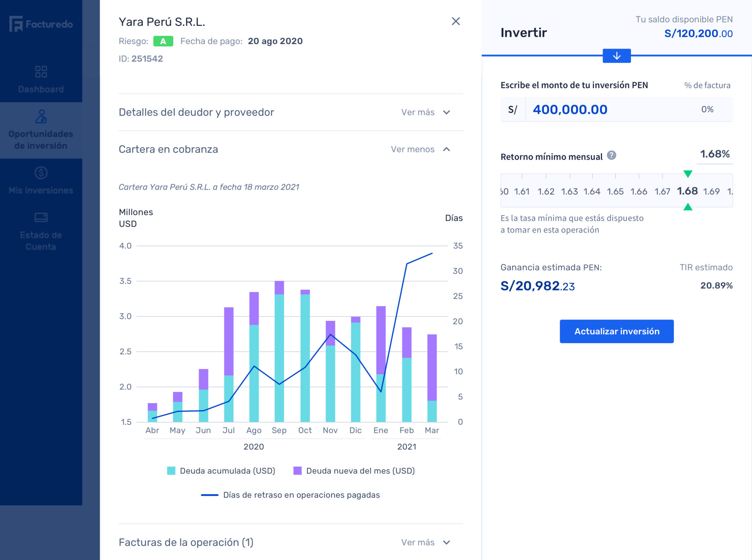Click Días de retraso legend line
Viewport: 752px width, 560px height.
[210, 495]
